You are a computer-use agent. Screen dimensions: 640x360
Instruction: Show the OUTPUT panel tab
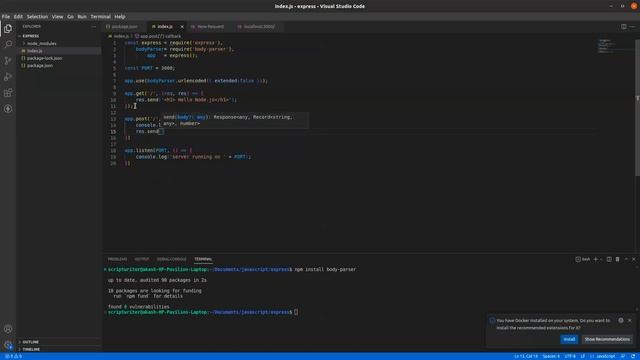[x=142, y=259]
